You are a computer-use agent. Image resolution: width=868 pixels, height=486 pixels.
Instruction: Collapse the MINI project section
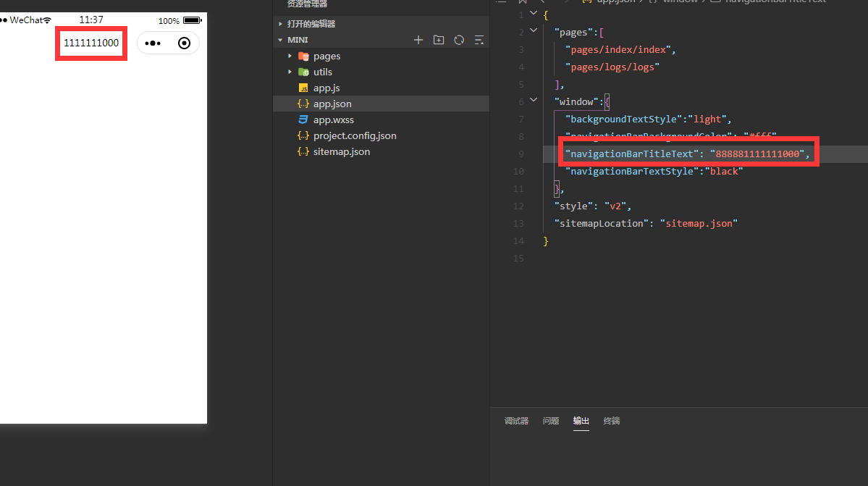tap(280, 40)
